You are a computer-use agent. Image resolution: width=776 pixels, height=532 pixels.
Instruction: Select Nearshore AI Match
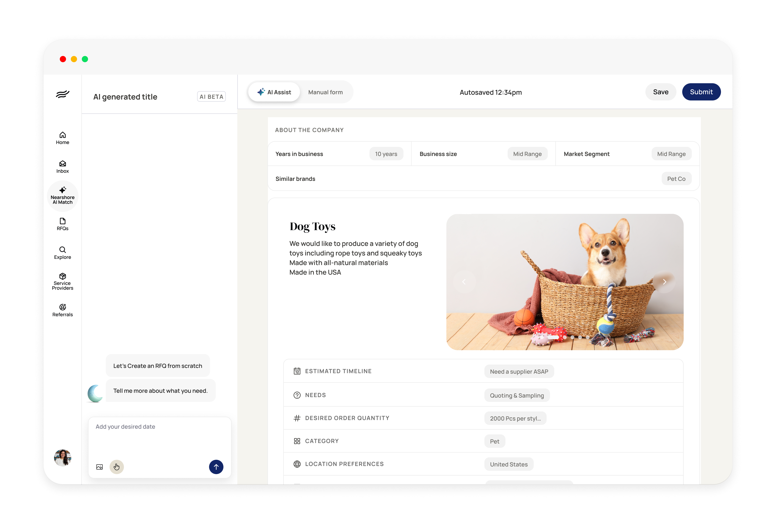coord(62,196)
